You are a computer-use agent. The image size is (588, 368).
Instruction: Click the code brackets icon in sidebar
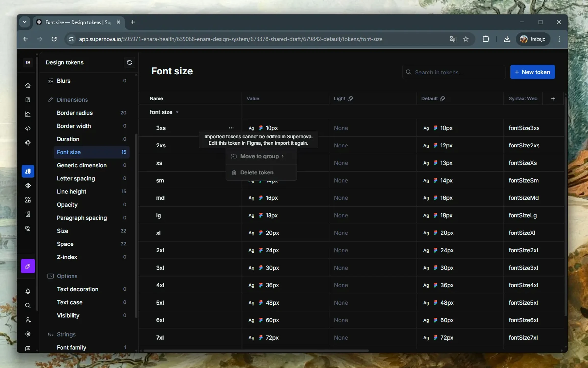tap(28, 128)
